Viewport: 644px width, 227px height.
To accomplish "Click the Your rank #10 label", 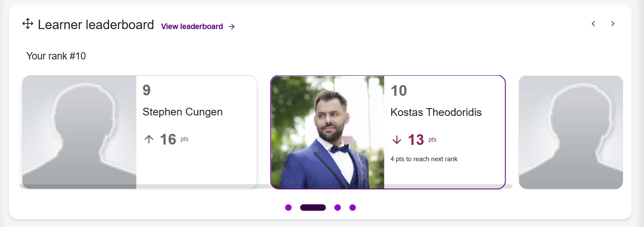I will pos(56,56).
